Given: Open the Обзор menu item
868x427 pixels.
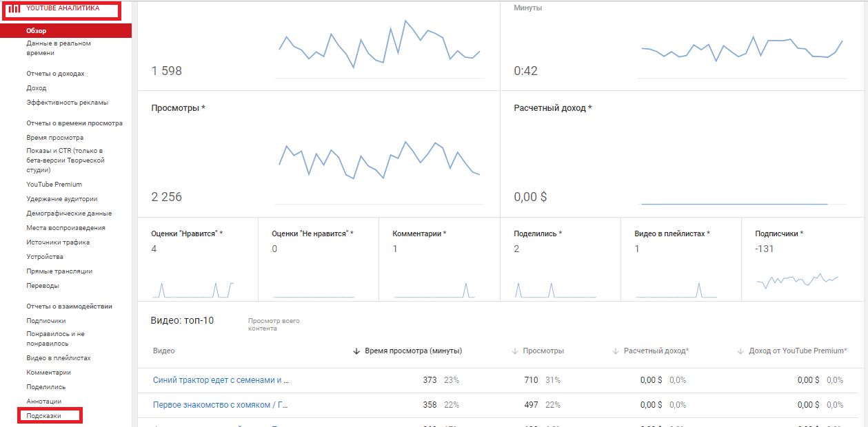Looking at the screenshot, I should pyautogui.click(x=37, y=31).
